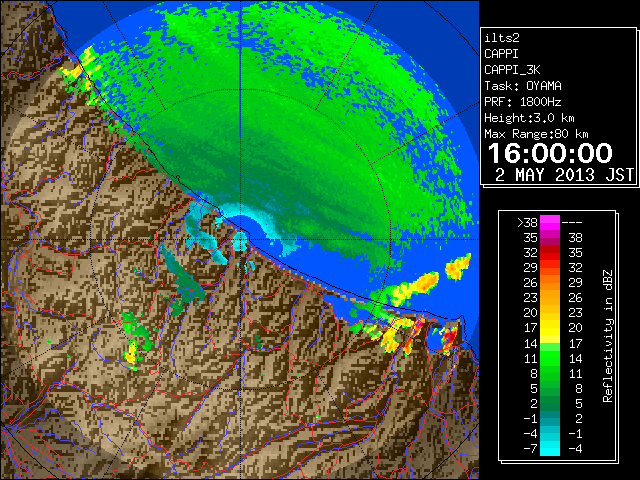640x480 pixels.
Task: Click the Height:3.0 km line
Action: [529, 118]
